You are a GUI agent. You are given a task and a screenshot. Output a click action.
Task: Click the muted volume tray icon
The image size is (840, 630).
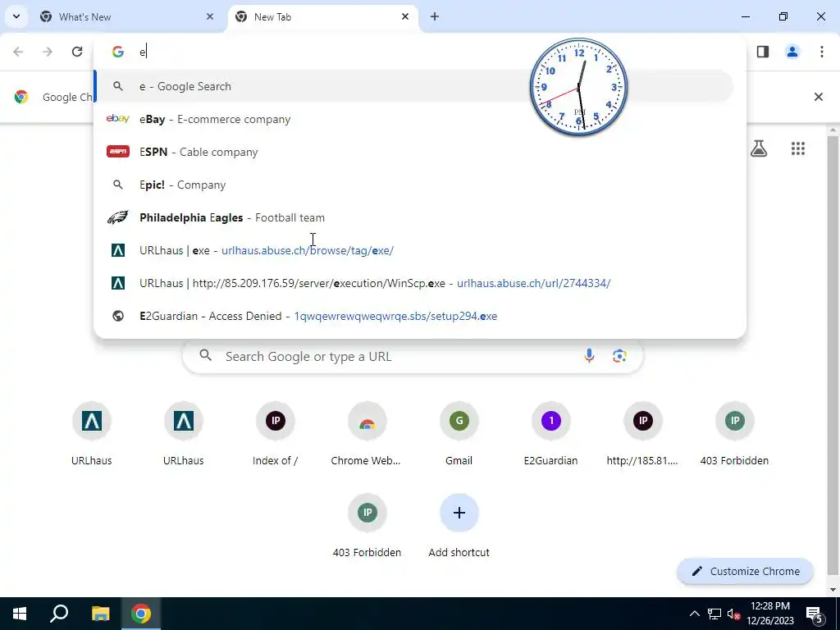click(x=733, y=614)
